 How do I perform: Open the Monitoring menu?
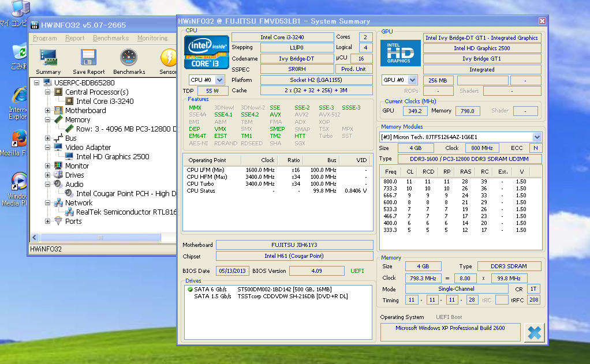(152, 38)
